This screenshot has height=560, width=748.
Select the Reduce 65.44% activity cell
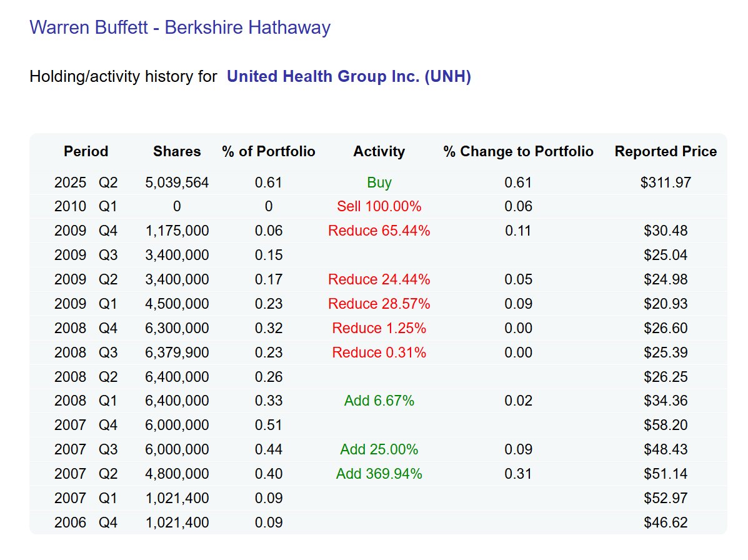pos(379,231)
